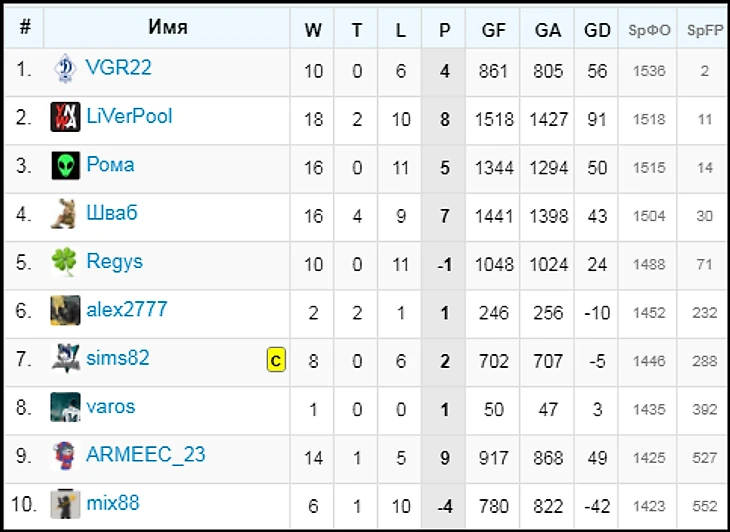This screenshot has width=730, height=532.
Task: Click Рома's green alien avatar icon
Action: click(66, 166)
